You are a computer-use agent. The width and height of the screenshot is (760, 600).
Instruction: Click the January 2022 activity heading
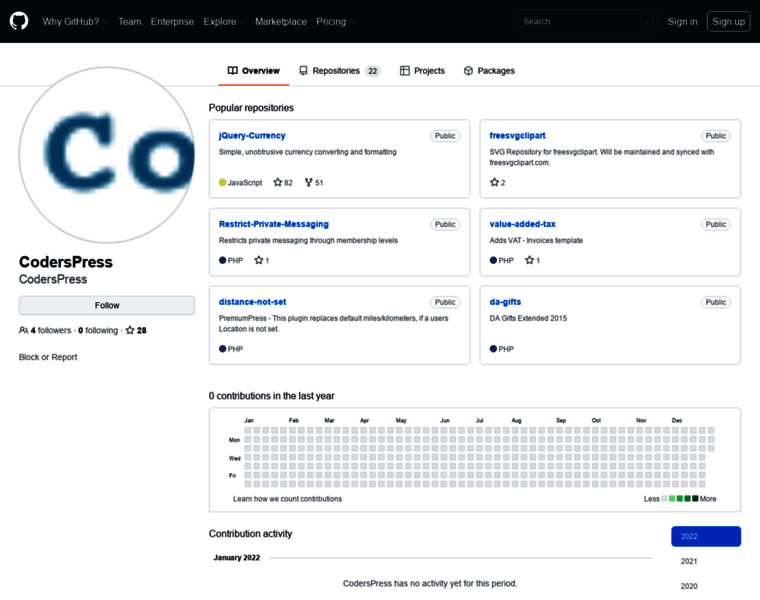[x=237, y=558]
